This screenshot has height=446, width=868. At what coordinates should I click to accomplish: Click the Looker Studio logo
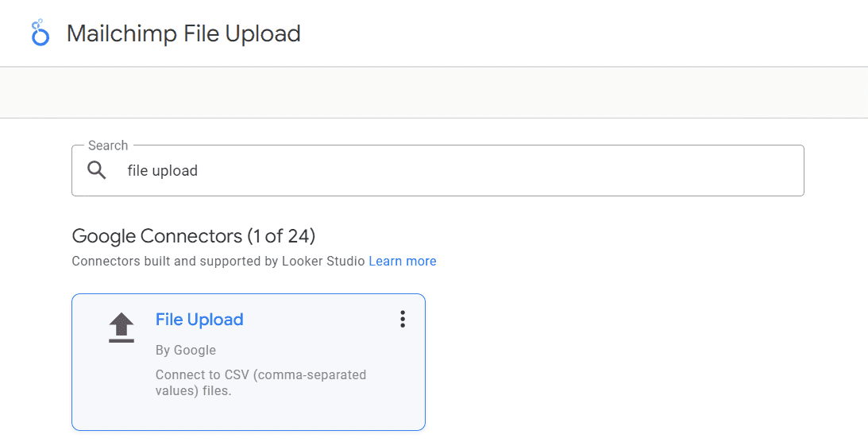41,32
